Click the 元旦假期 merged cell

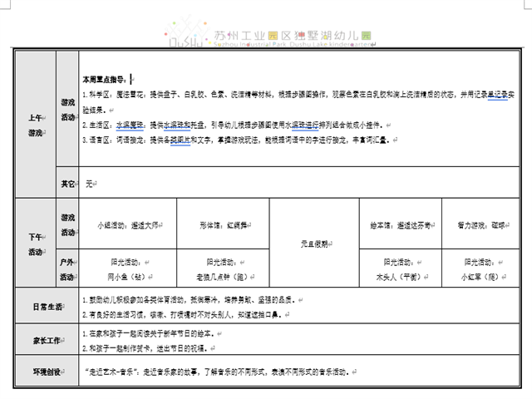tap(314, 243)
